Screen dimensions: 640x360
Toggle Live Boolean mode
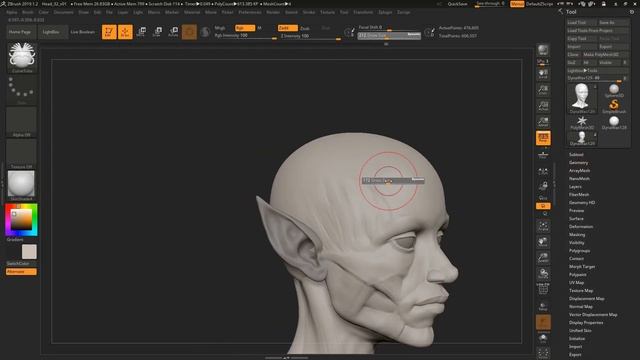(82, 32)
